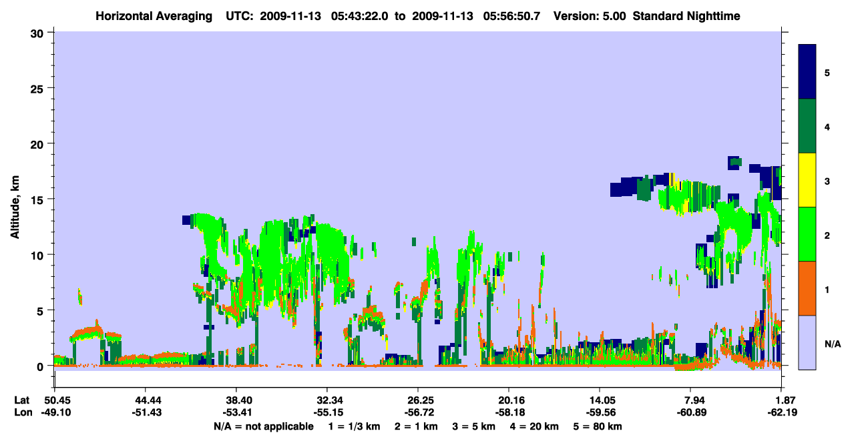This screenshot has width=868, height=445.
Task: Click the legend text '3 = 5 km'
Action: pos(474,426)
